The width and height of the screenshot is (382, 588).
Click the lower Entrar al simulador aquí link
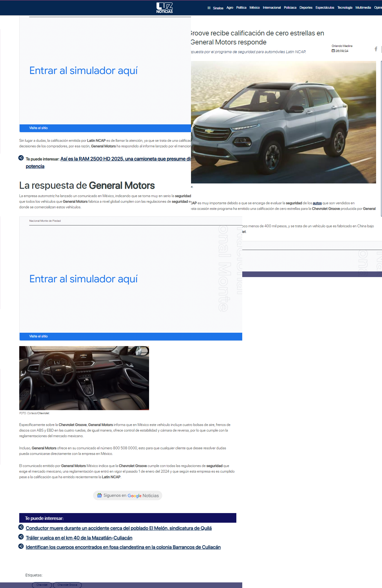(84, 279)
